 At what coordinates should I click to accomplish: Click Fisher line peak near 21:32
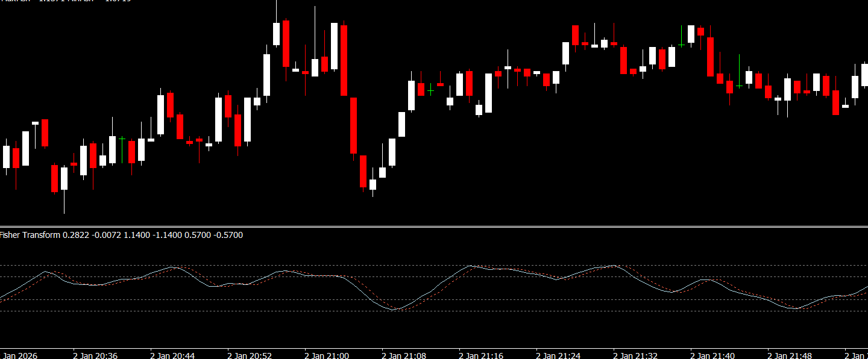[614, 266]
